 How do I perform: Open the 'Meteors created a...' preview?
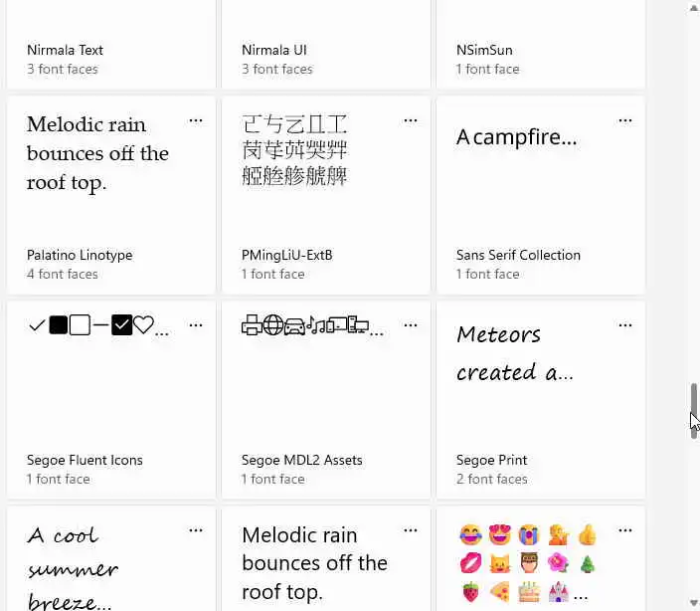[x=514, y=353]
